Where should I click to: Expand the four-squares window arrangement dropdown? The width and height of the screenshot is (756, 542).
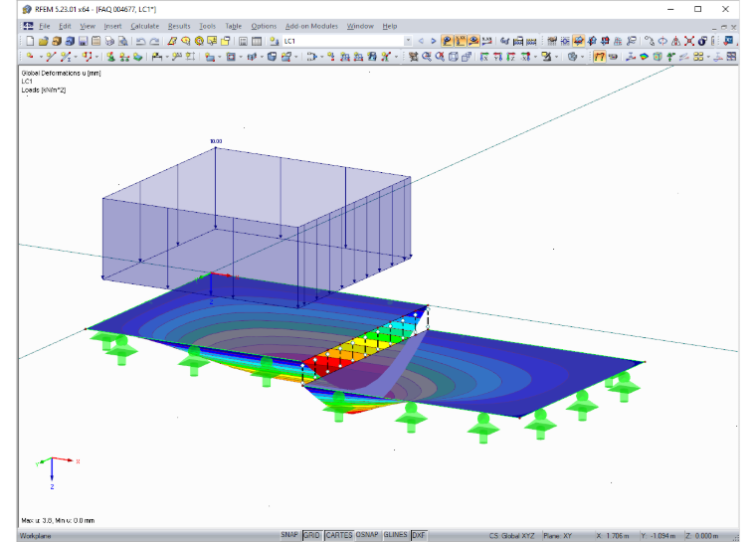708,57
